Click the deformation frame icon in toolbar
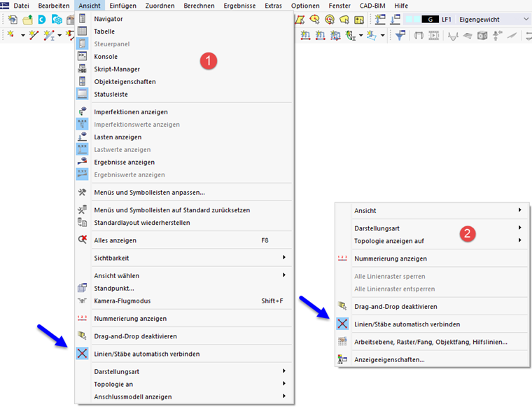The width and height of the screenshot is (532, 407). [419, 35]
